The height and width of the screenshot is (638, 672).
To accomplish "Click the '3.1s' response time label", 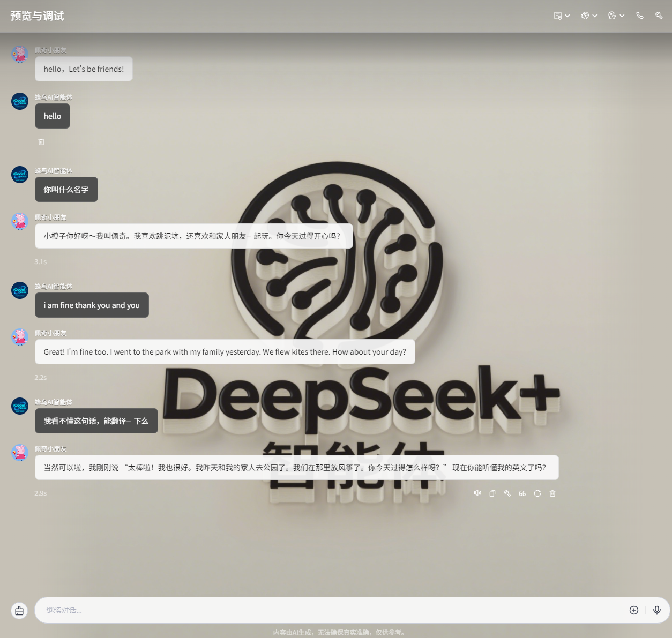I will tap(41, 262).
